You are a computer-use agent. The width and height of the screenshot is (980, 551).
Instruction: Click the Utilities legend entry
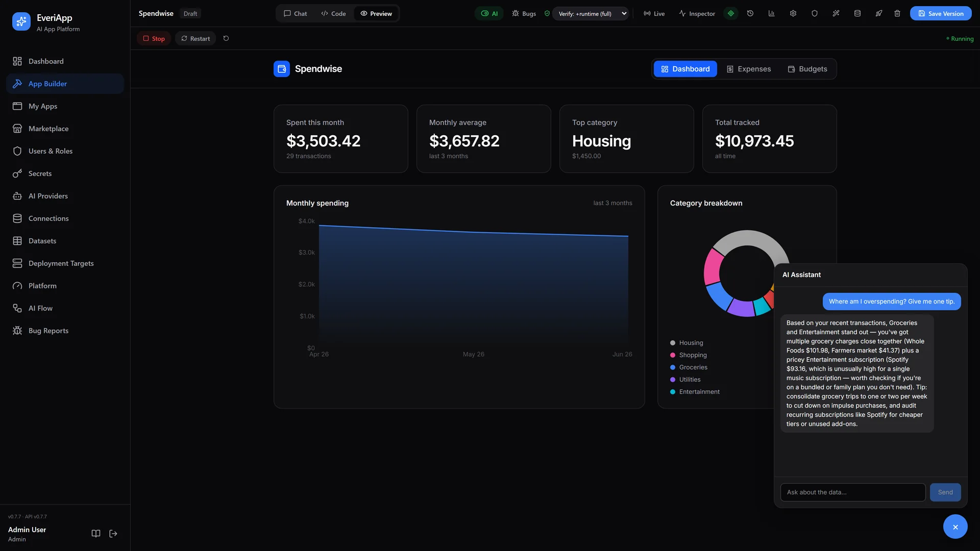685,380
